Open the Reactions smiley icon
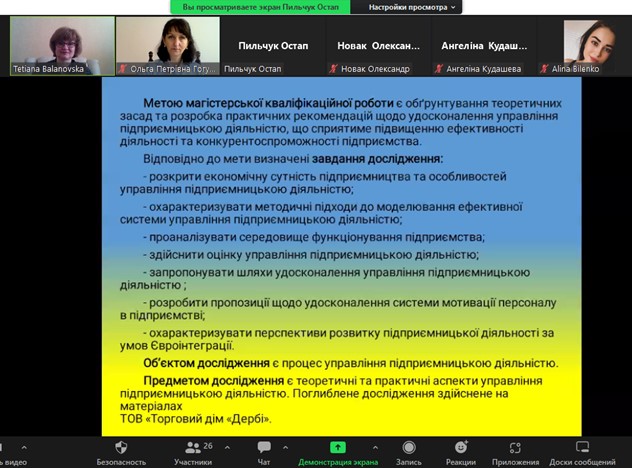This screenshot has height=468, width=632. click(461, 447)
